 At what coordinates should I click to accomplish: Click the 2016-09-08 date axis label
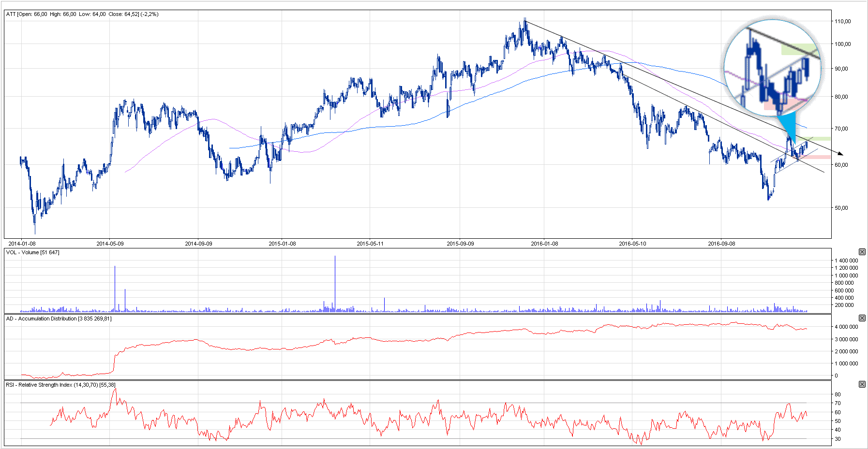tap(721, 244)
